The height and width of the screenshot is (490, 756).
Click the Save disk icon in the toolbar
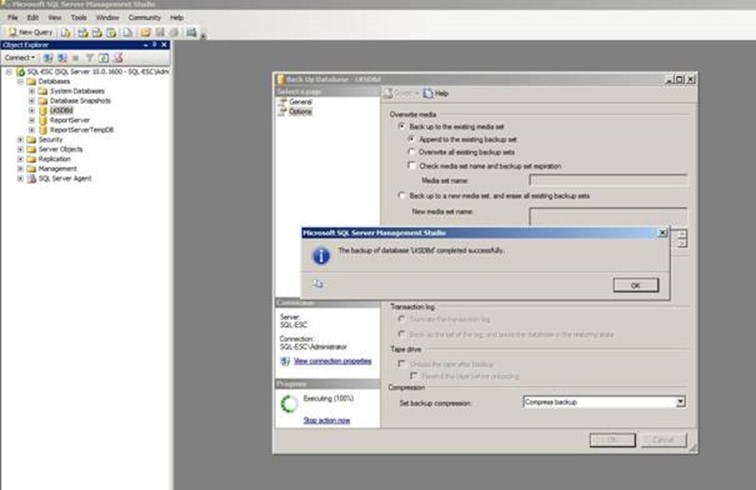pyautogui.click(x=160, y=32)
